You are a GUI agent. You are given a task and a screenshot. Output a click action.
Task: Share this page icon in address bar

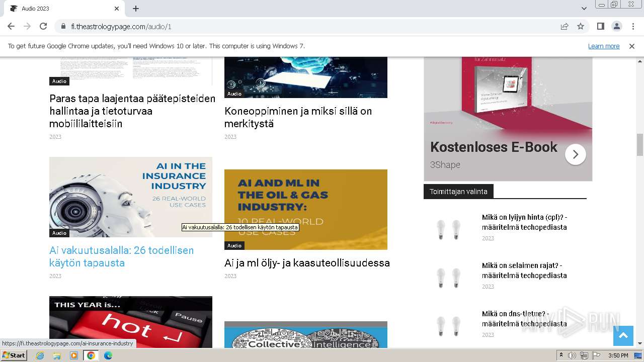pos(565,26)
